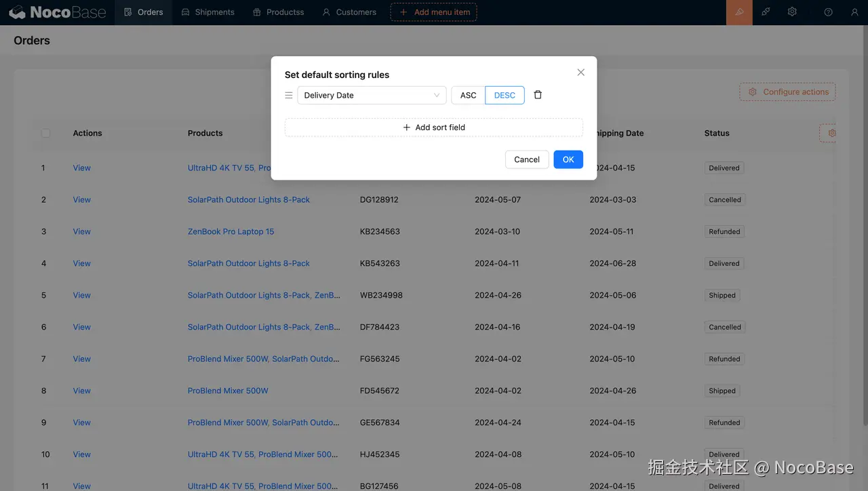Open the Orders menu tab

pos(144,12)
